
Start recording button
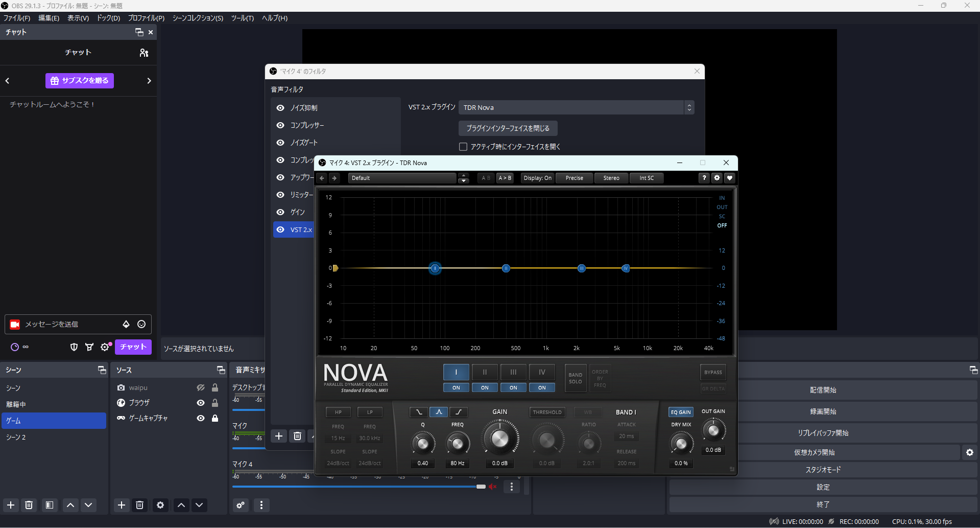[823, 411]
